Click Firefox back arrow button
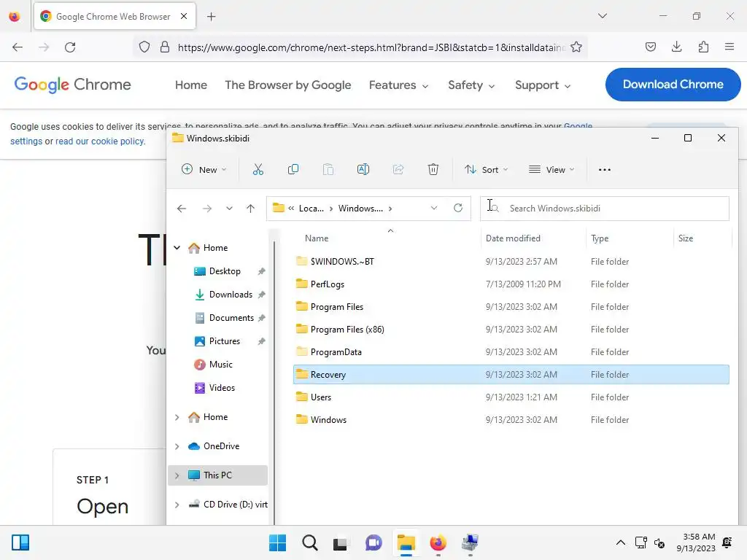The width and height of the screenshot is (747, 560). [x=18, y=47]
